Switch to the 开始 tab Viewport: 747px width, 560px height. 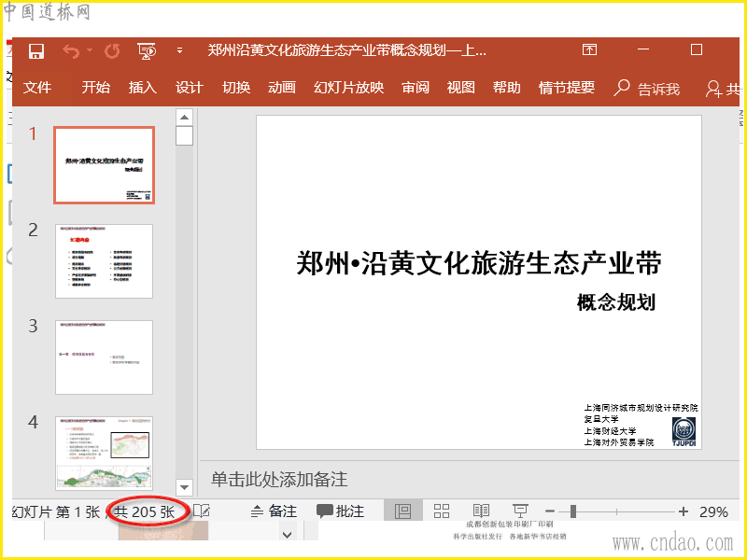96,88
